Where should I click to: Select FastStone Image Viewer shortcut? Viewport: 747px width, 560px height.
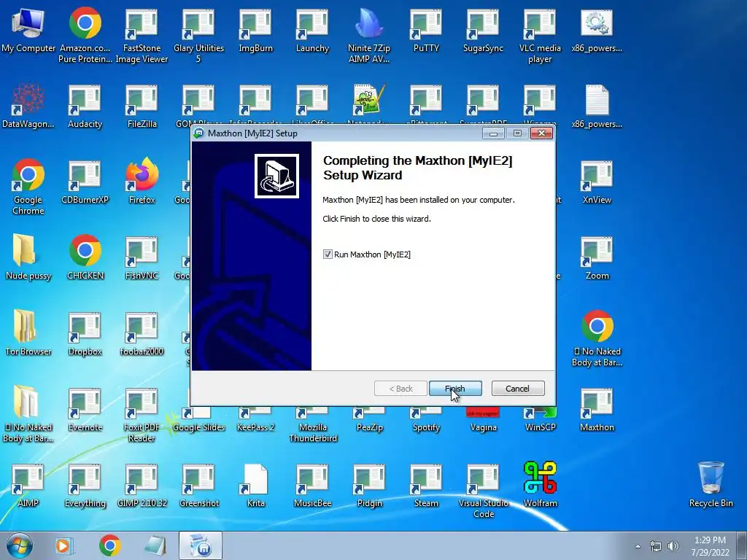point(142,36)
